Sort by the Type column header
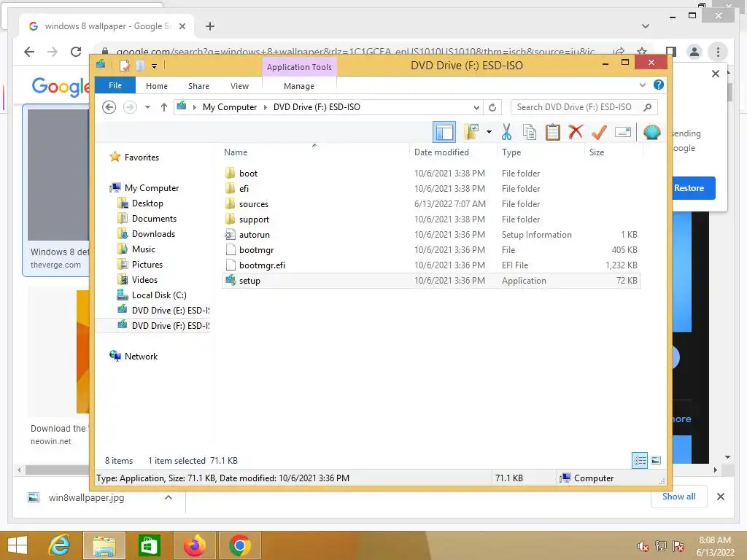Screen dimensions: 747x560 [511, 152]
